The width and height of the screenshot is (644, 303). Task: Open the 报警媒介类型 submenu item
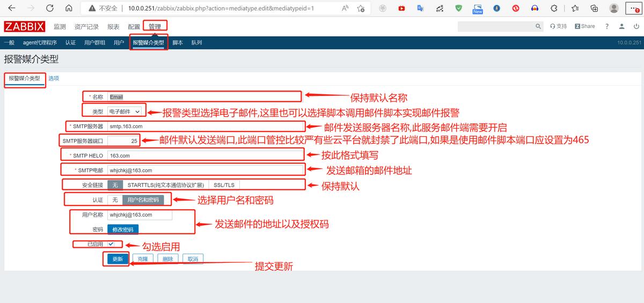point(149,43)
